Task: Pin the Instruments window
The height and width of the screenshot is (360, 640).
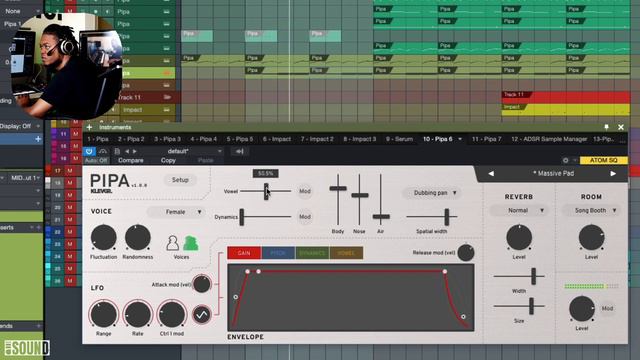Action: 607,127
